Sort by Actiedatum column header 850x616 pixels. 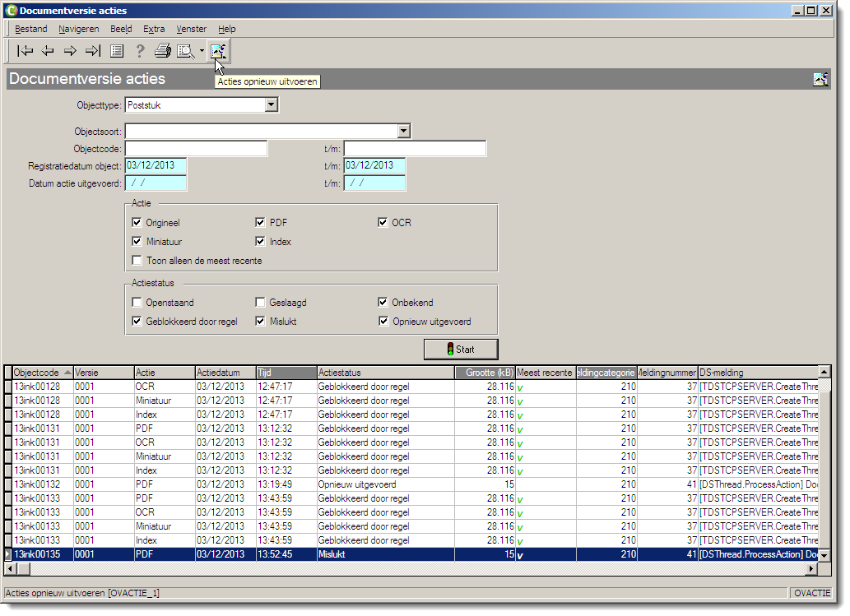[x=225, y=373]
